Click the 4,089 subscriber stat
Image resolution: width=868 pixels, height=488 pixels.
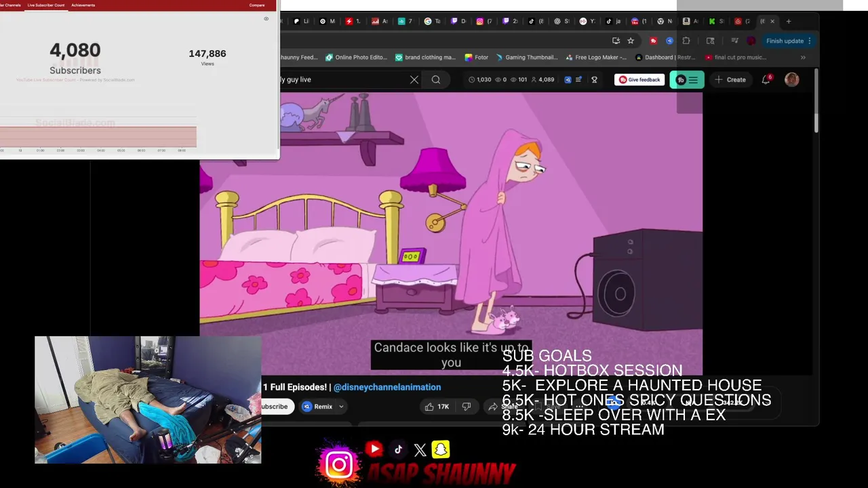pos(542,79)
